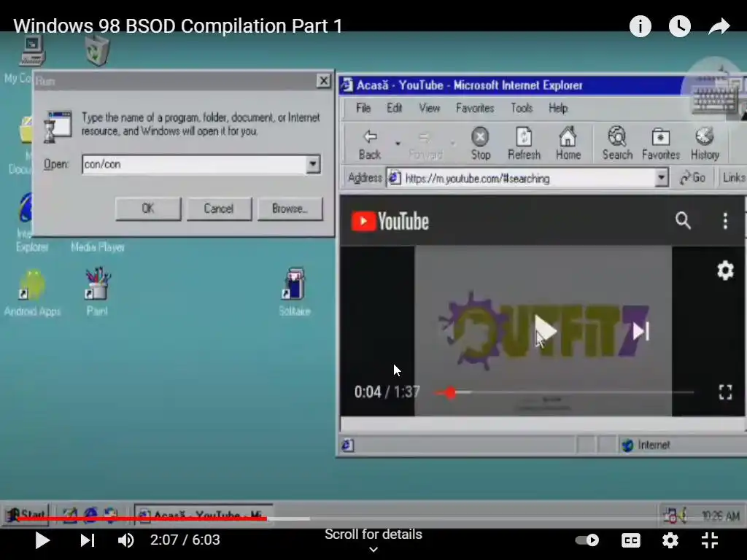Viewport: 747px width, 560px height.
Task: Click Back button in Internet Explorer
Action: click(x=370, y=144)
